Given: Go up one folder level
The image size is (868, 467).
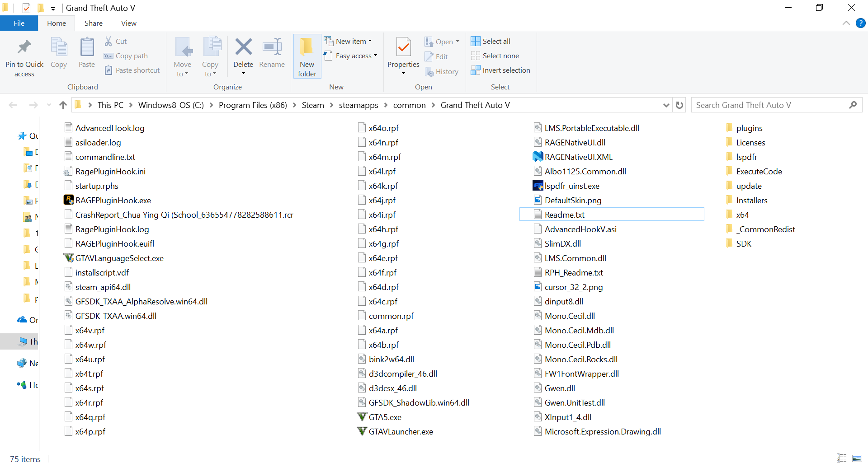Looking at the screenshot, I should coord(63,105).
